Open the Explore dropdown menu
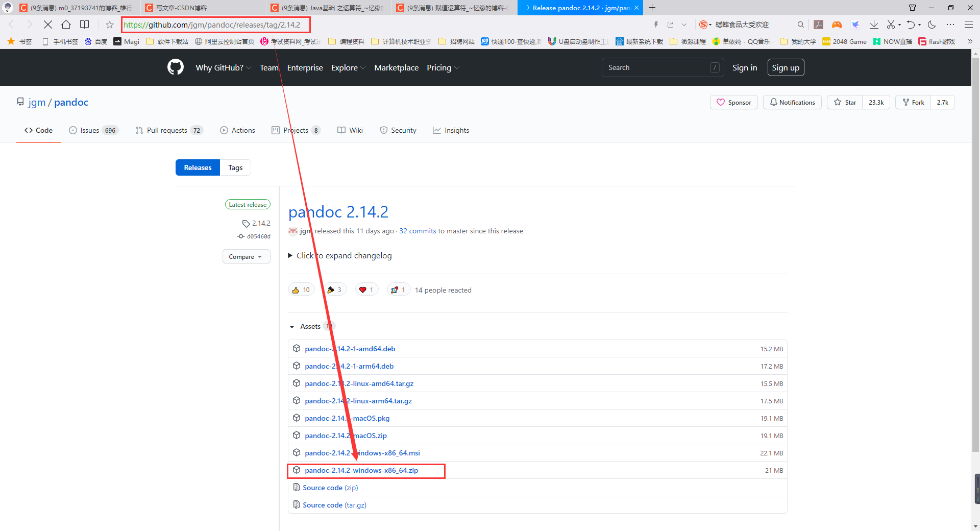Image resolution: width=980 pixels, height=531 pixels. (349, 67)
